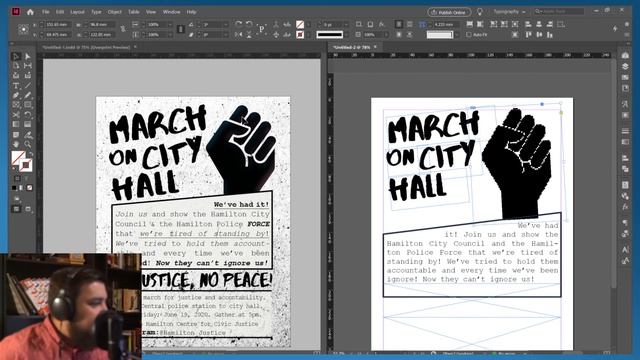Viewport: 640px width, 360px height.
Task: Click the Home icon in menu bar
Action: (30, 12)
